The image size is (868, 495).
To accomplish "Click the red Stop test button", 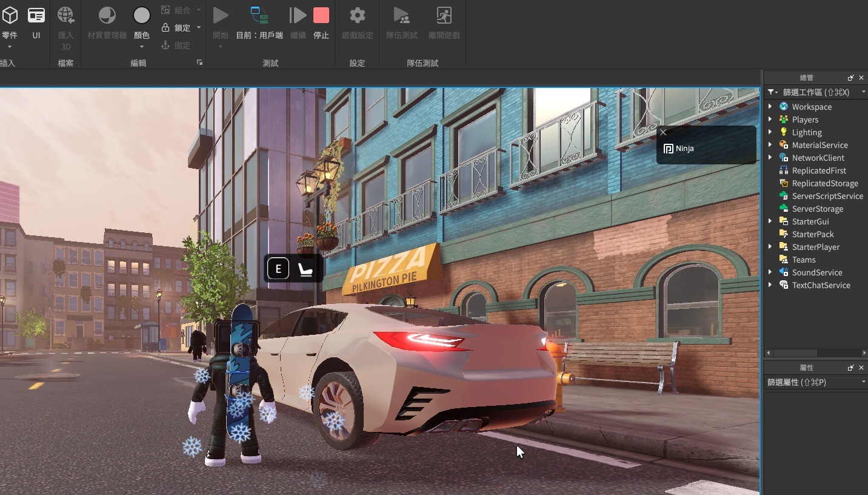I will (x=321, y=16).
